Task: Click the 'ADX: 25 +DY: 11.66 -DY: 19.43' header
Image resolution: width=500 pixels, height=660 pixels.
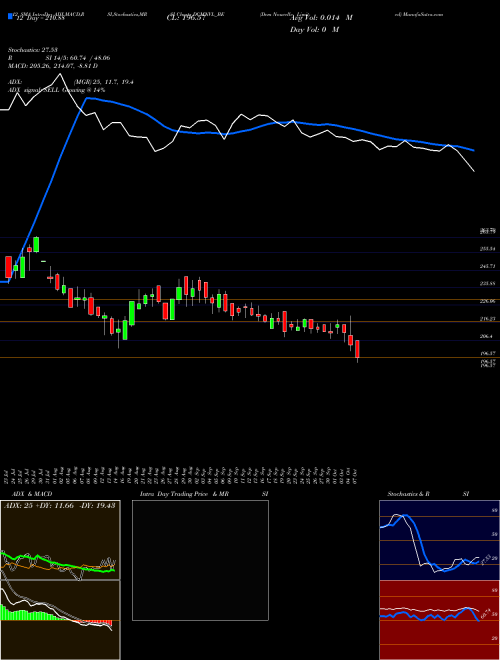Action: tap(59, 506)
